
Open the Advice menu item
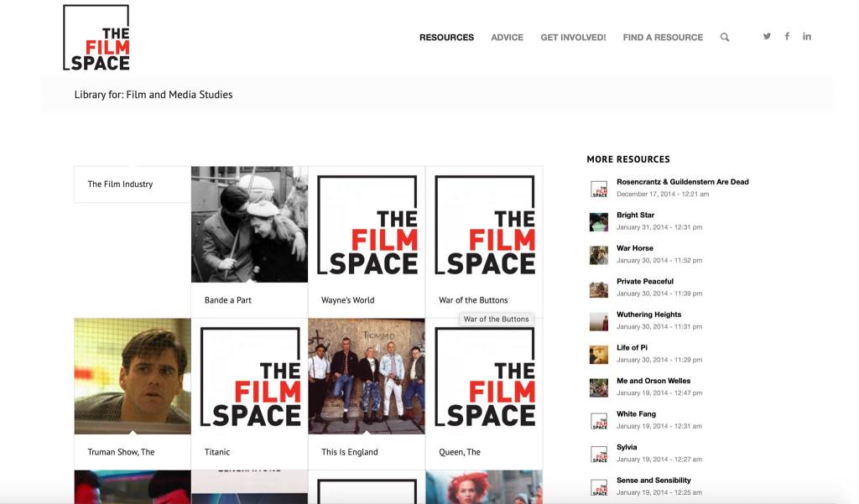(507, 37)
